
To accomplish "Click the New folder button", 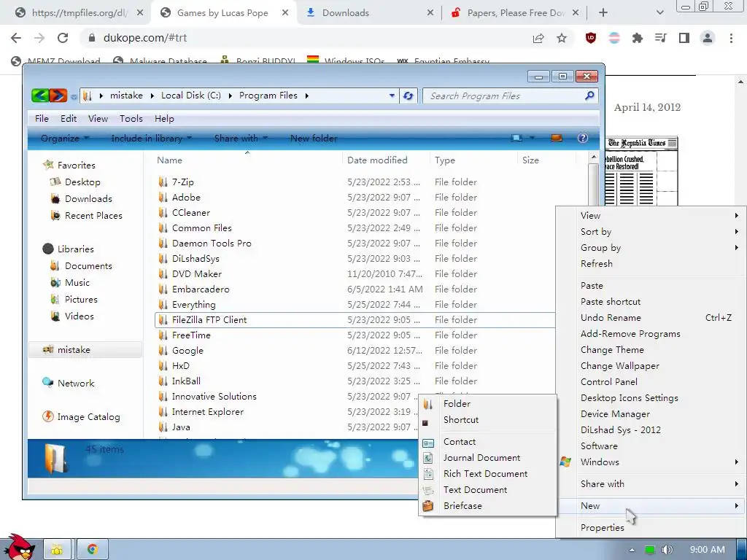I will point(314,138).
